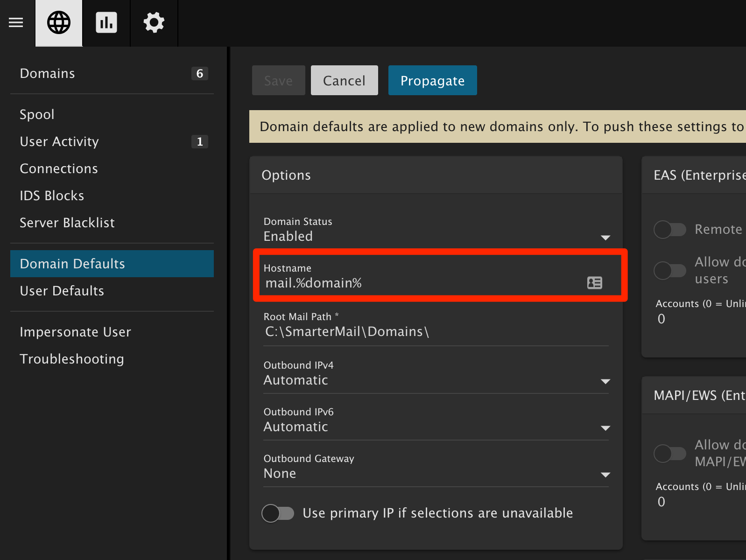The height and width of the screenshot is (560, 746).
Task: Open the hamburger navigation menu
Action: [x=16, y=22]
